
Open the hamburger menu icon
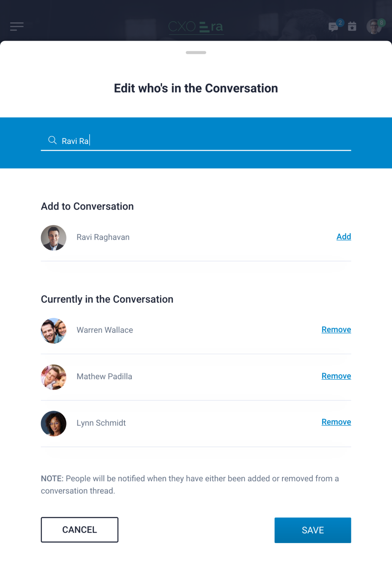[17, 27]
